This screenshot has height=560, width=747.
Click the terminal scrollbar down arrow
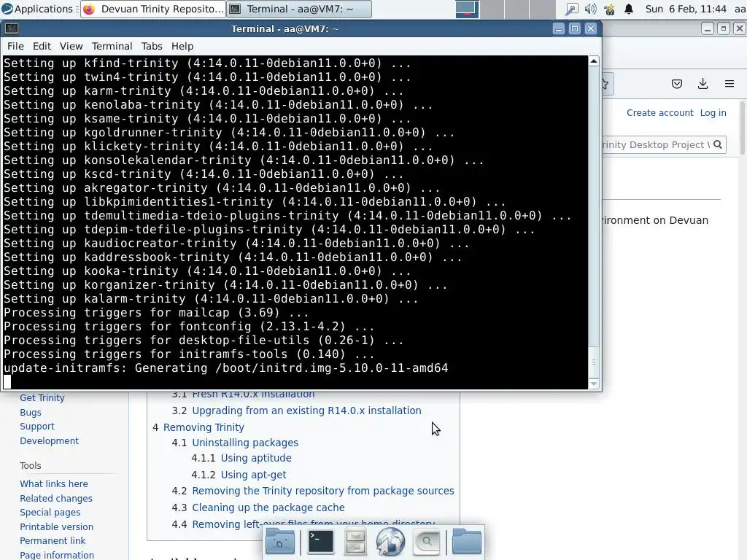594,384
